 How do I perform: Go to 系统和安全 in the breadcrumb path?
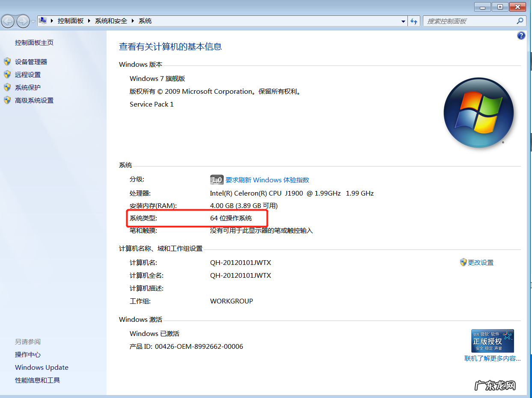pos(111,21)
